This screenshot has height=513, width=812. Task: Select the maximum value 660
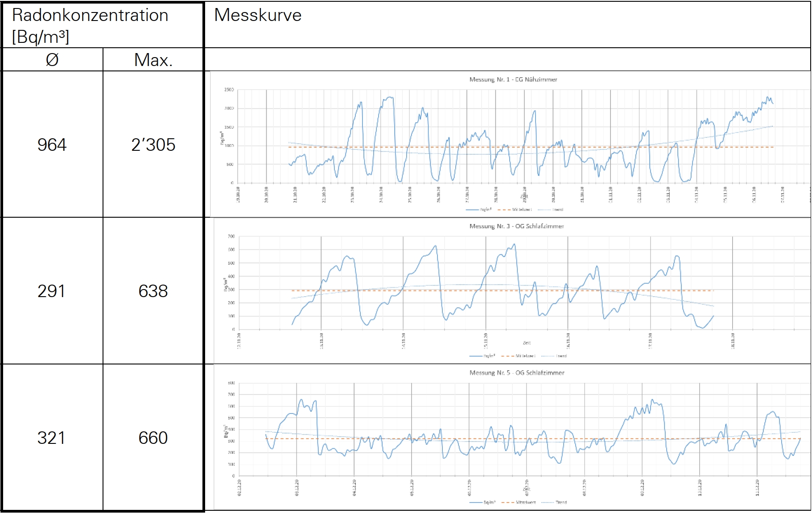pos(153,438)
